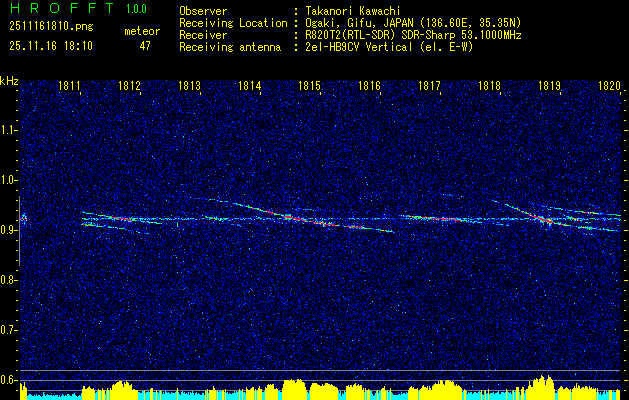Screen dimensions: 629x400
Task: Click the 1.1 frequency axis label
Action: click(x=8, y=130)
